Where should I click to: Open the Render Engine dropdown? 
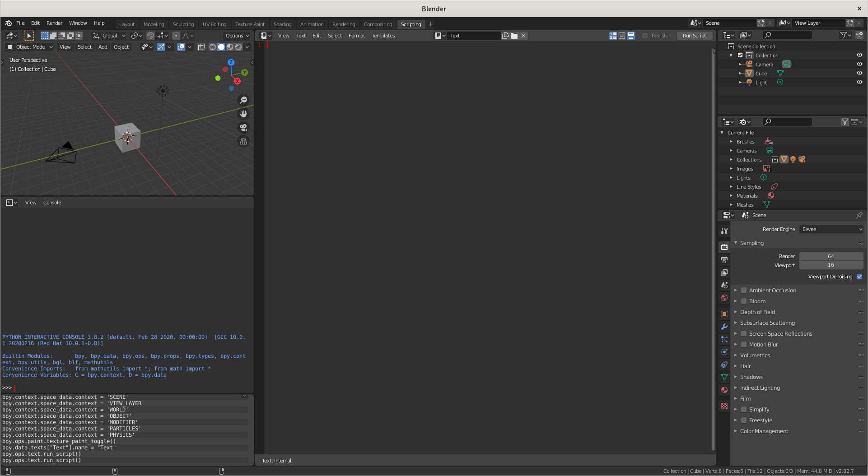click(831, 229)
